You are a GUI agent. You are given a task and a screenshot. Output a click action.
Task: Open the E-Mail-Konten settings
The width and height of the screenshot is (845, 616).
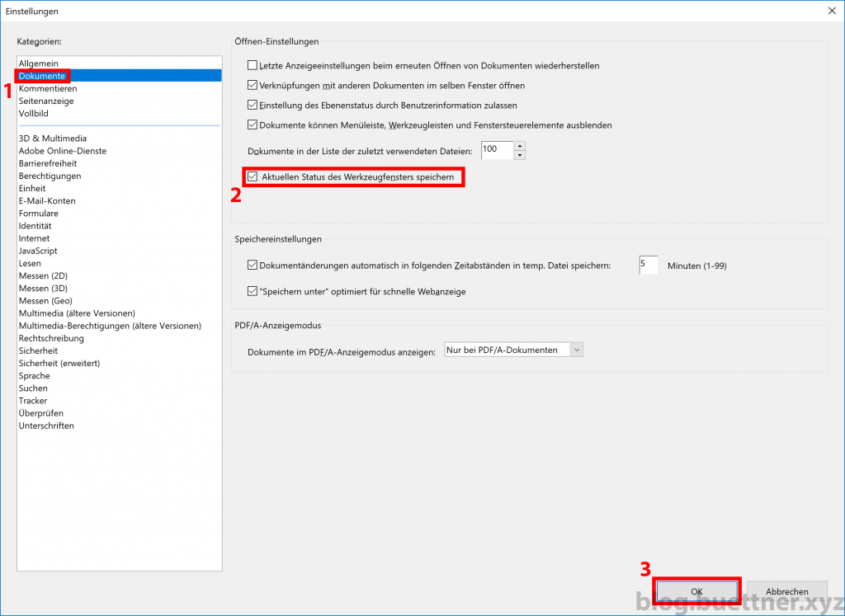pos(47,200)
